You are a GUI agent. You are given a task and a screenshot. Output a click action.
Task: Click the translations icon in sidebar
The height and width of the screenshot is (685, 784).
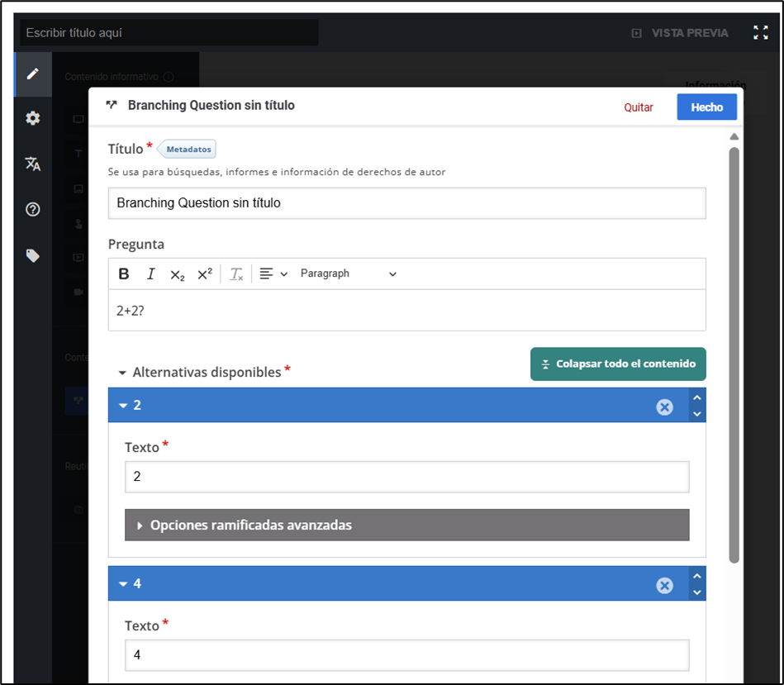[x=33, y=164]
